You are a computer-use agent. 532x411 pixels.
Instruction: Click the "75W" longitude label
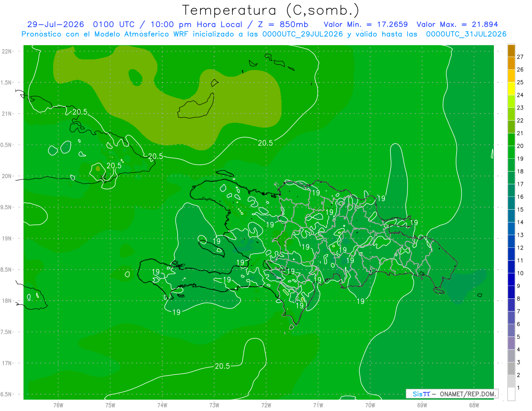pyautogui.click(x=110, y=405)
